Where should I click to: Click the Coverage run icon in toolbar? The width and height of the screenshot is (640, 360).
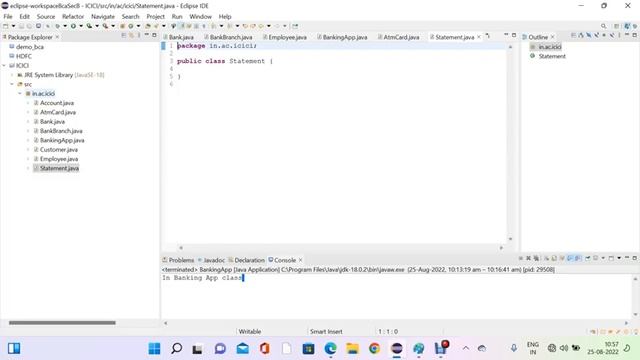[x=89, y=26]
